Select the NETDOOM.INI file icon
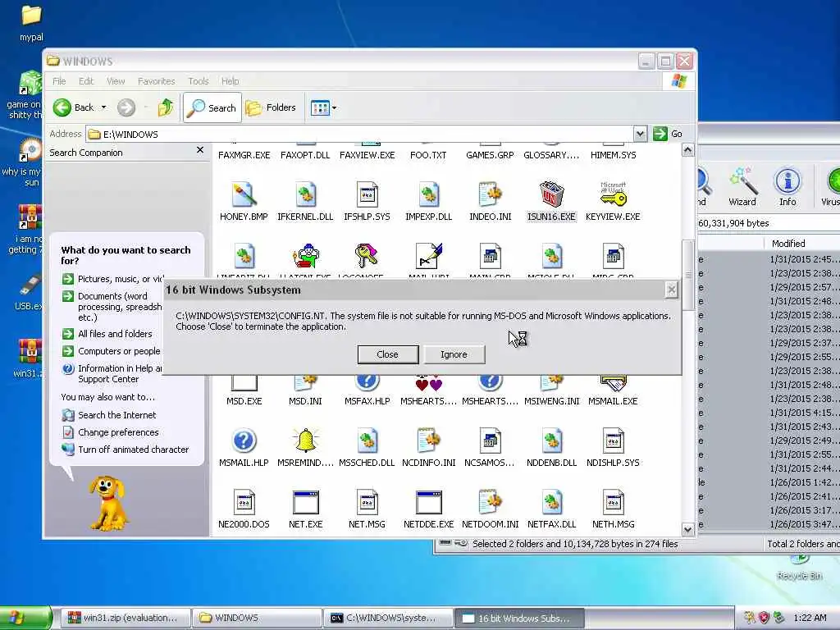The image size is (840, 630). pos(491,502)
